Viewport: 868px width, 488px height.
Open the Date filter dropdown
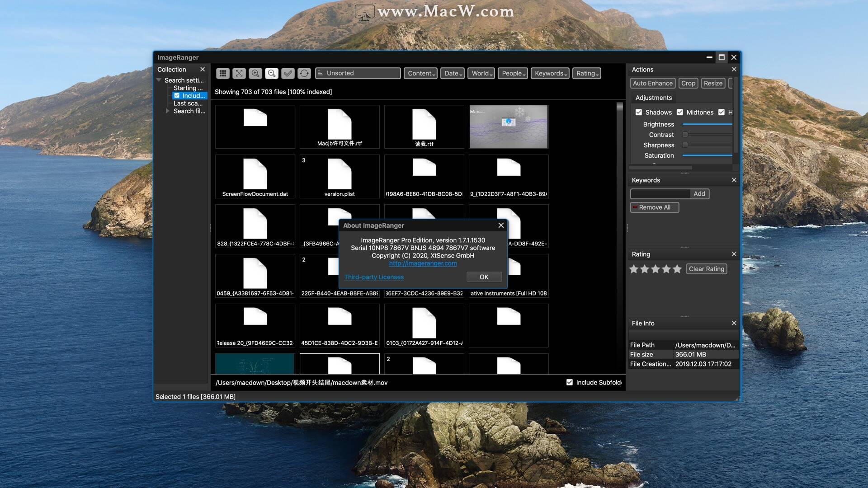(453, 73)
